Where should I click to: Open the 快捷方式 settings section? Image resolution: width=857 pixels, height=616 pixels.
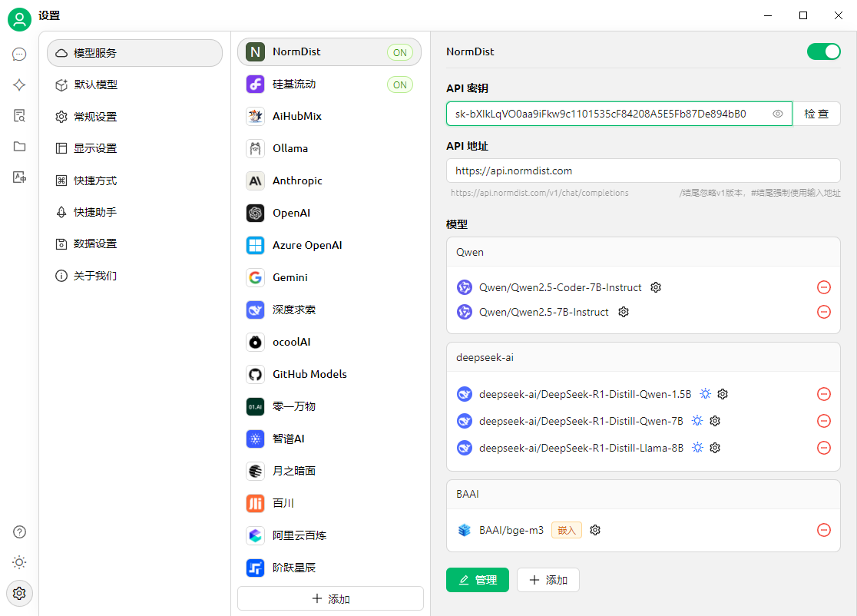[134, 180]
